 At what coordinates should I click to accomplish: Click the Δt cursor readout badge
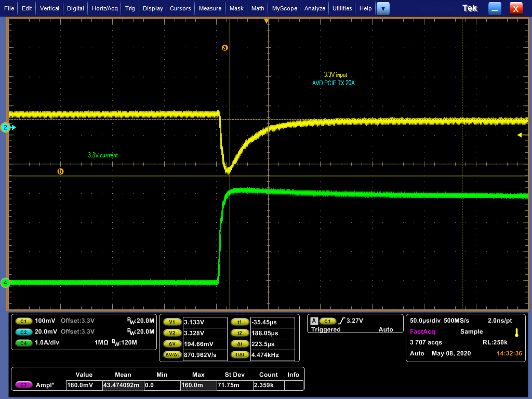click(240, 344)
